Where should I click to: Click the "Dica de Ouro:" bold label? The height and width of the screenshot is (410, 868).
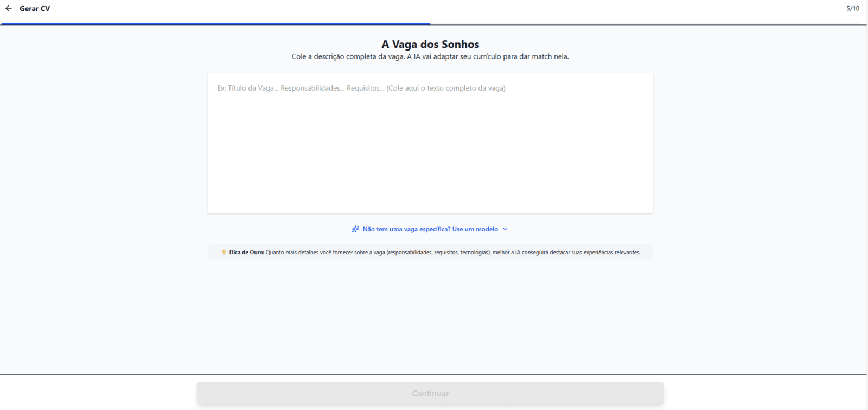[x=247, y=252]
